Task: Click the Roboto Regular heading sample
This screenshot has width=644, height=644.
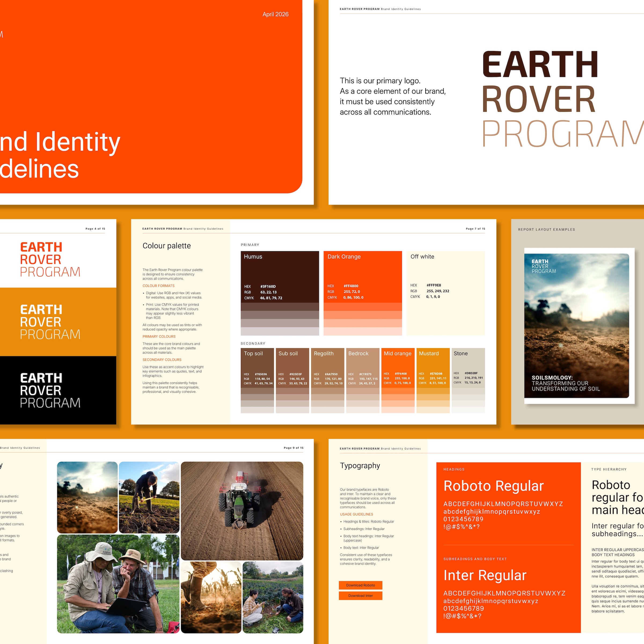Action: (493, 486)
